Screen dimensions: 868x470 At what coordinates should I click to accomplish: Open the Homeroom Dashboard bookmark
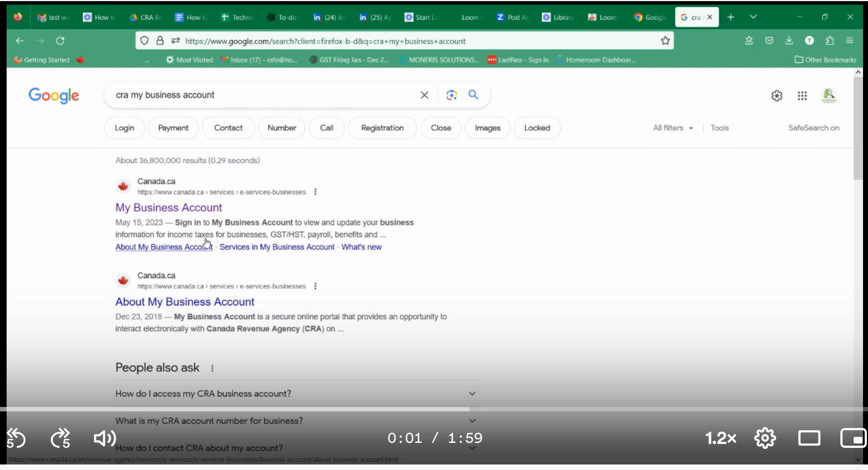click(x=596, y=60)
